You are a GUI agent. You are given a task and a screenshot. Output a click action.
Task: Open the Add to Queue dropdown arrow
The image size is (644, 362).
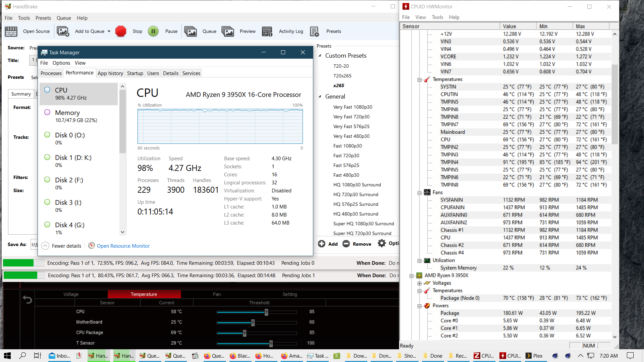coord(109,32)
